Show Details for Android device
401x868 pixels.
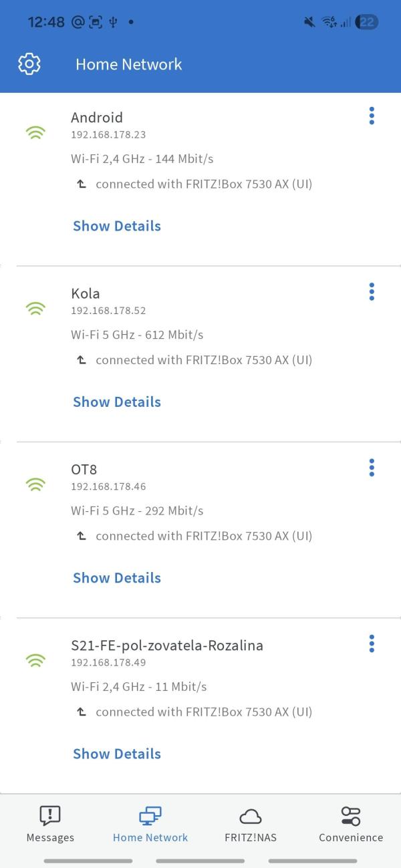[117, 226]
